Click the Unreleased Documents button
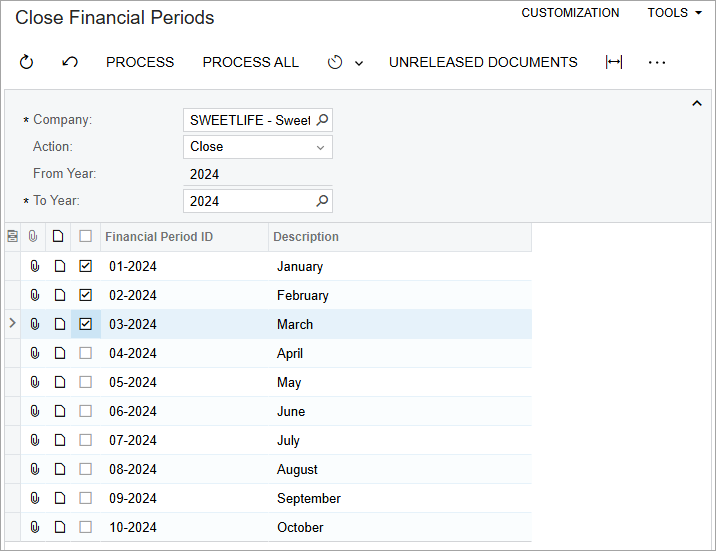 (x=483, y=62)
